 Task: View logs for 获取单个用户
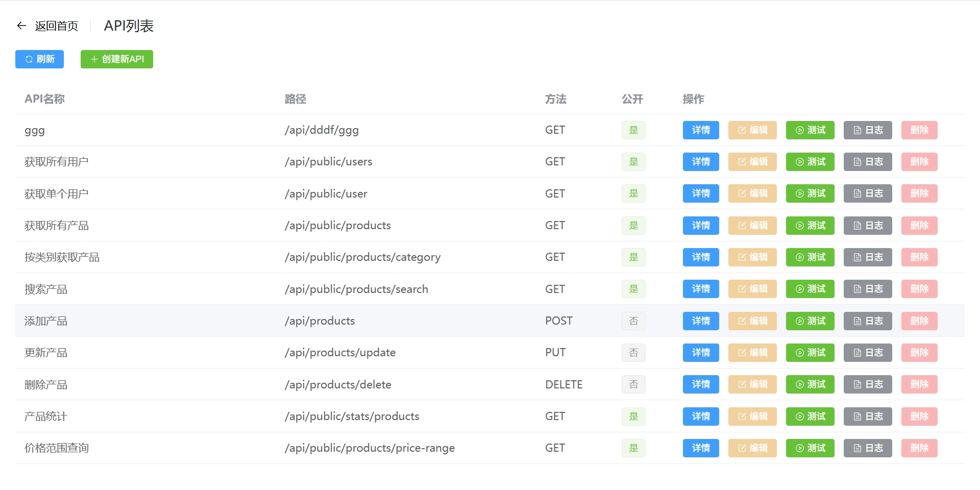coord(868,193)
